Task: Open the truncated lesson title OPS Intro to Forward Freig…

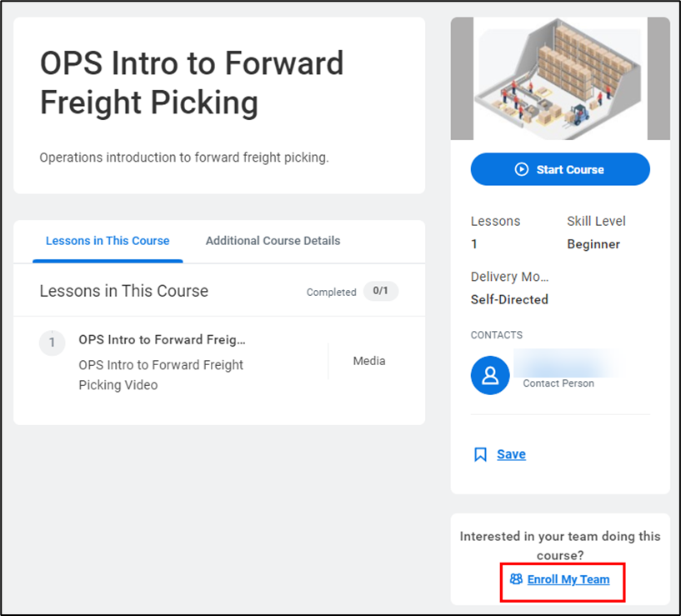Action: pyautogui.click(x=162, y=340)
